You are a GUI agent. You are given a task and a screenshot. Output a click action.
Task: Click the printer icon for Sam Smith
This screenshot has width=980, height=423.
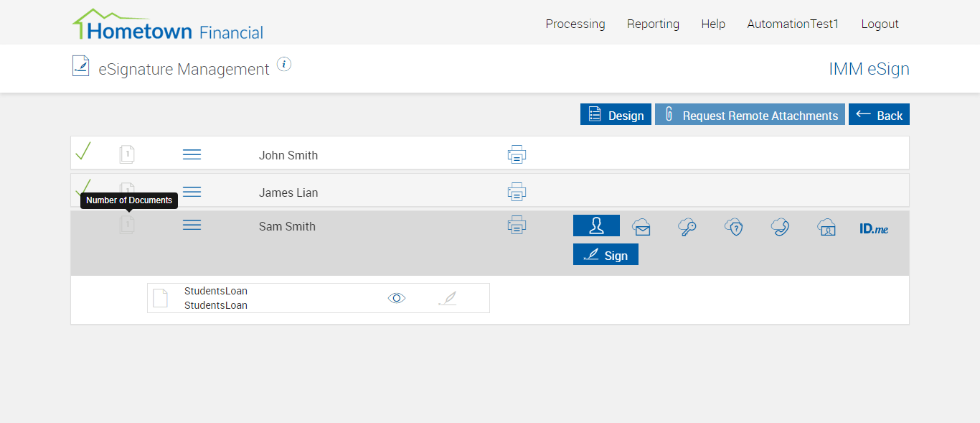(x=517, y=225)
